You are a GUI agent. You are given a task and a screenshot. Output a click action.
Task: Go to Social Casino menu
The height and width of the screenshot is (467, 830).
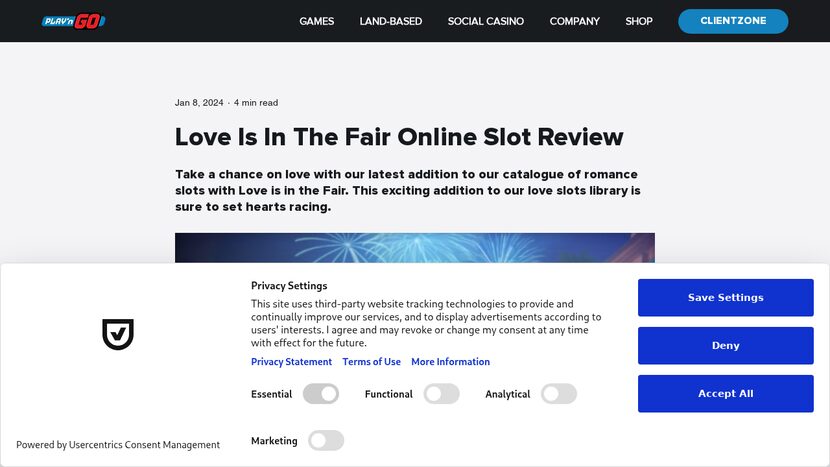tap(485, 21)
